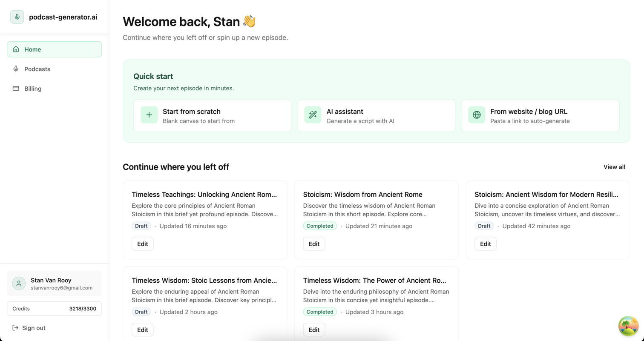This screenshot has width=644, height=341.
Task: Click the plus icon for Start from scratch
Action: click(x=149, y=115)
